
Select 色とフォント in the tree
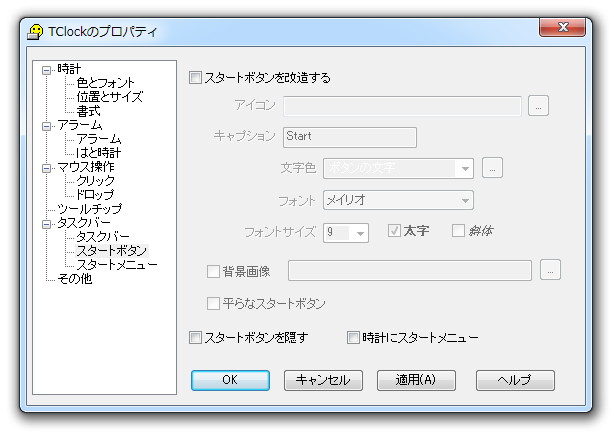coord(105,83)
